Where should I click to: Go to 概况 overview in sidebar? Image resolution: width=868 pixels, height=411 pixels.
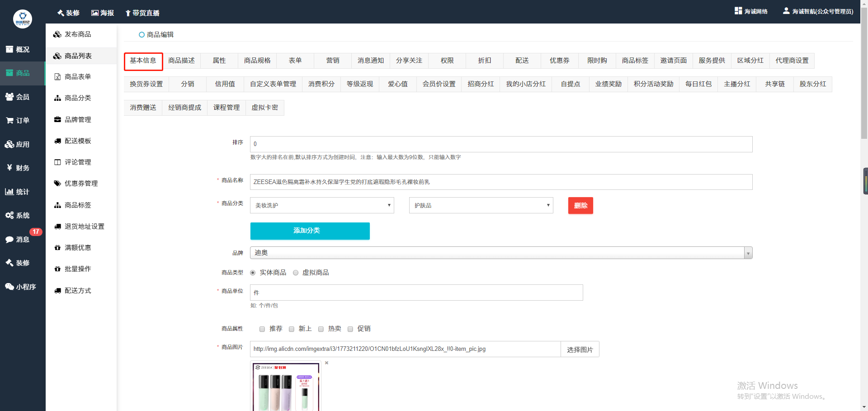[x=23, y=49]
